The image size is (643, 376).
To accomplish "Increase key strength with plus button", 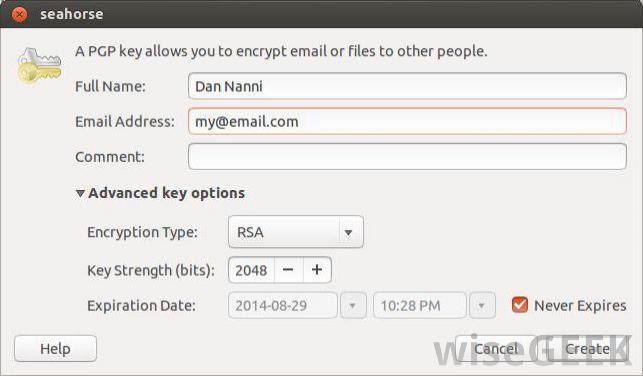I will click(317, 270).
